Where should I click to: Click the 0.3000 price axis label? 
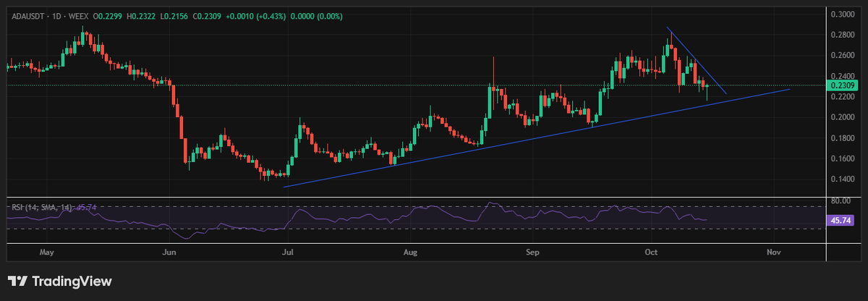pyautogui.click(x=843, y=14)
